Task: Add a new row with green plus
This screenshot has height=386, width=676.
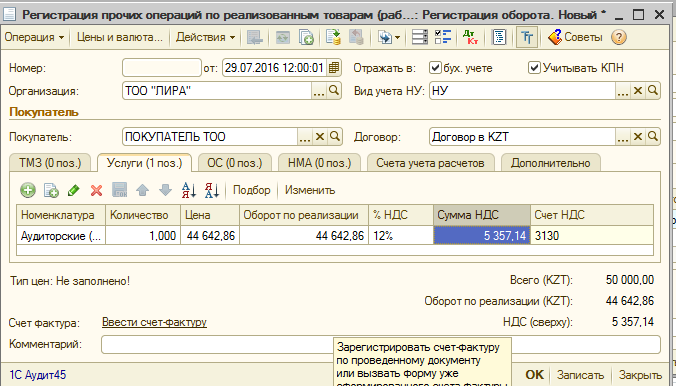Action: coord(28,190)
